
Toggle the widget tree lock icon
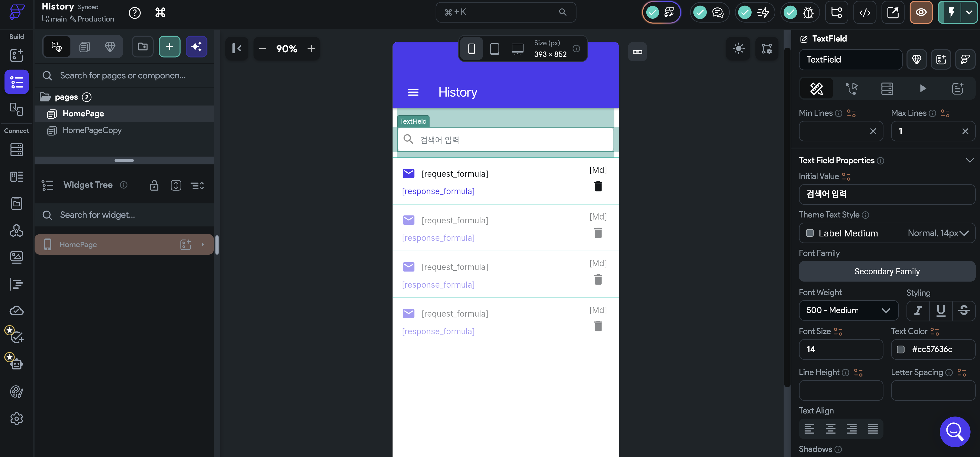(154, 185)
